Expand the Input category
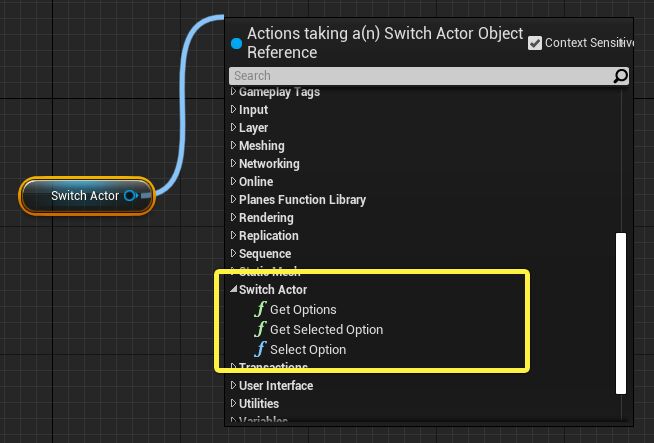Screen dimensions: 654x443 pyautogui.click(x=234, y=109)
